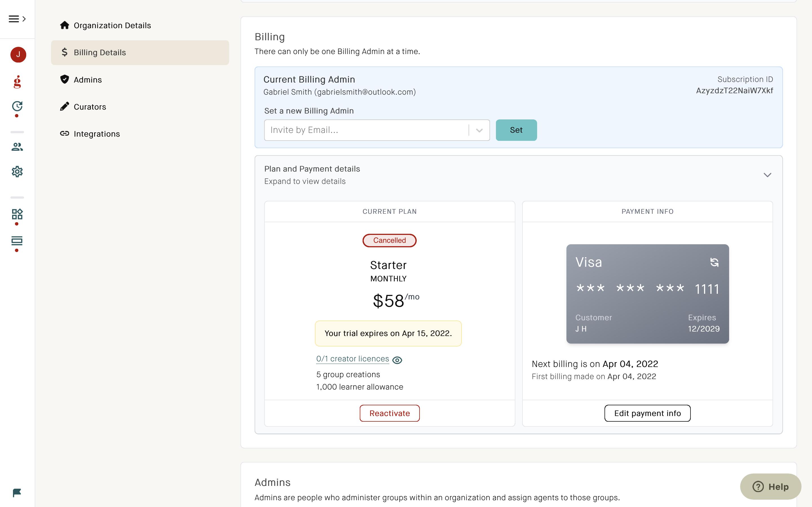Open the hamburger menu in the sidebar
The image size is (812, 507).
tap(14, 19)
